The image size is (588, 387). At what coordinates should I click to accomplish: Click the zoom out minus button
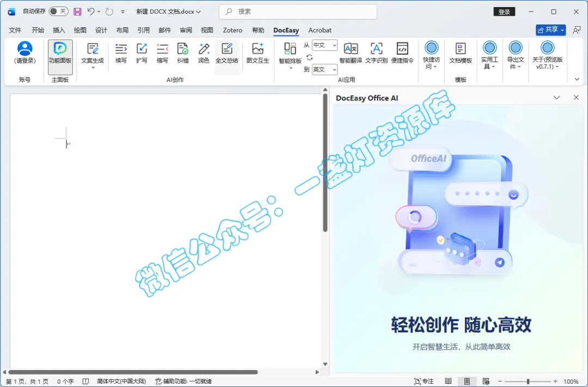pos(499,382)
